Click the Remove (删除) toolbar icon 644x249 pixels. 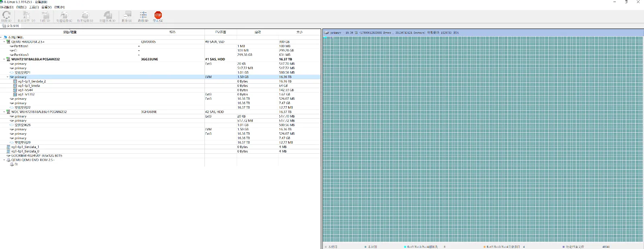coord(127,16)
